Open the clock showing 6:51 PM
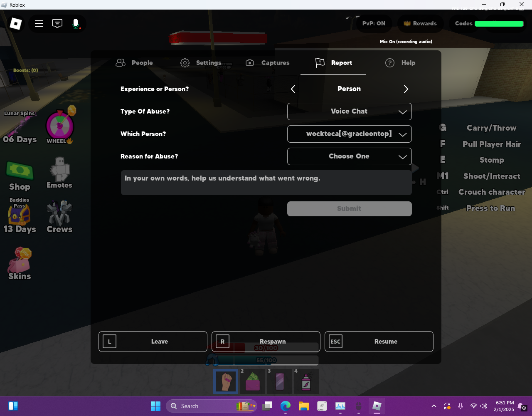The width and height of the screenshot is (532, 416). click(x=504, y=406)
